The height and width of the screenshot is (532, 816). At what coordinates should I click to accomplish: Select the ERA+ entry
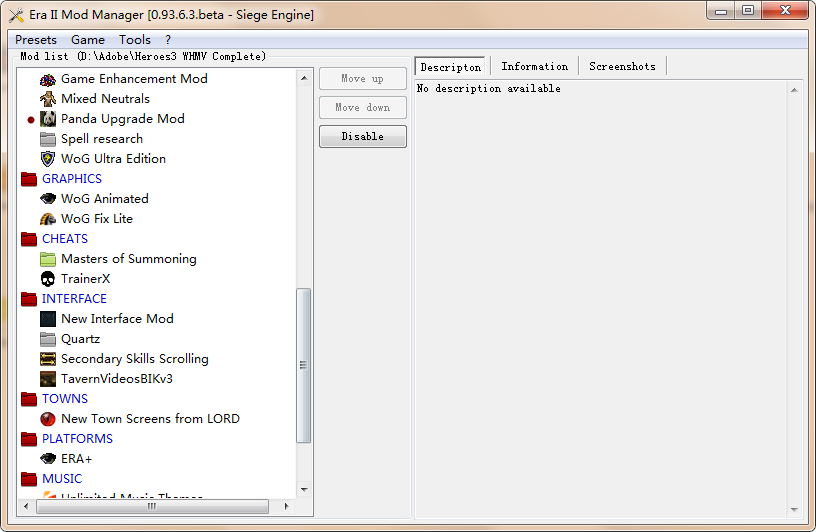[x=76, y=459]
